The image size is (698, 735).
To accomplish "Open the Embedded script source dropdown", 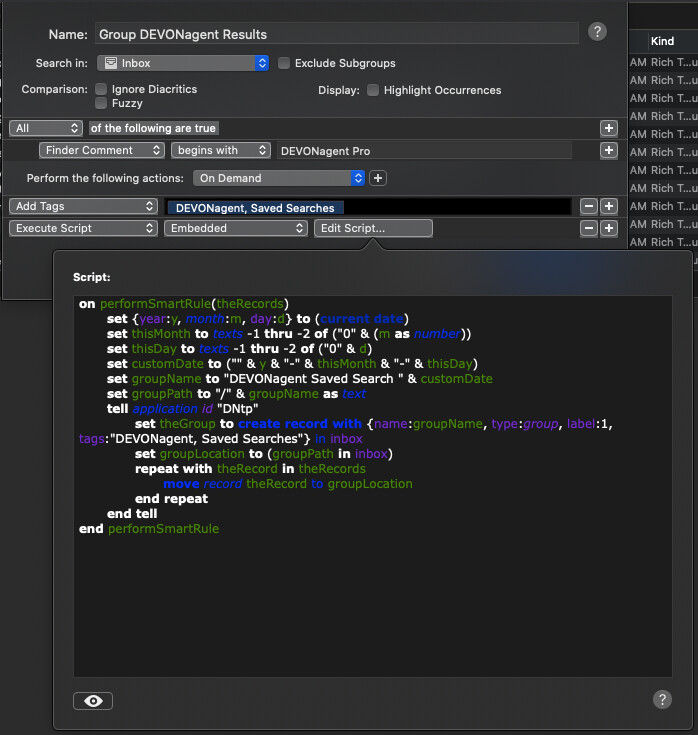I will (236, 228).
